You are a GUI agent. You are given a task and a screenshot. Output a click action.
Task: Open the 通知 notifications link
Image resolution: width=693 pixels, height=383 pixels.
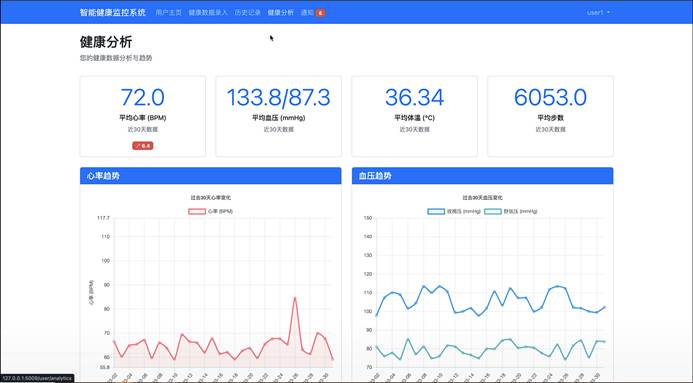307,12
